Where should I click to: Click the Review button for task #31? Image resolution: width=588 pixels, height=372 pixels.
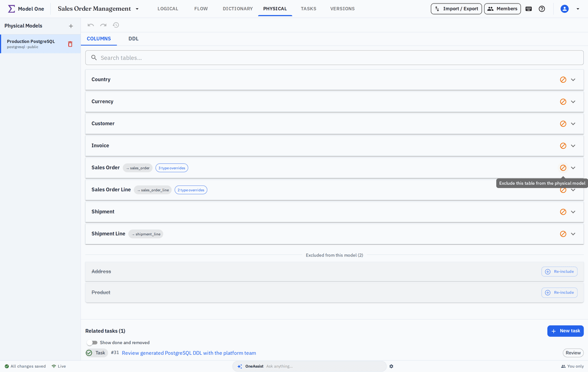pyautogui.click(x=573, y=353)
